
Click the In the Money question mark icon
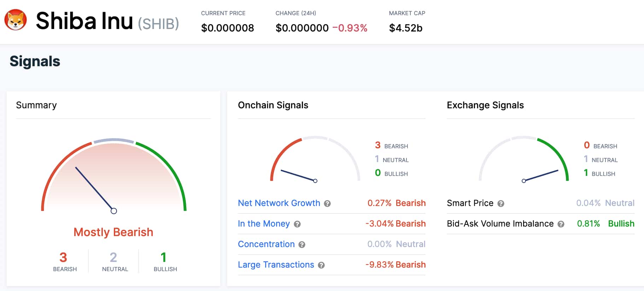point(297,224)
